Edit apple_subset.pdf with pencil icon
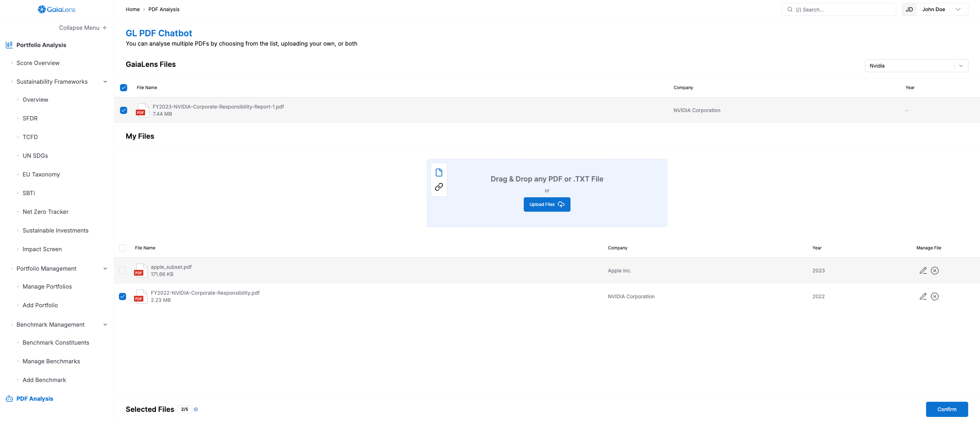980x423 pixels. [923, 271]
